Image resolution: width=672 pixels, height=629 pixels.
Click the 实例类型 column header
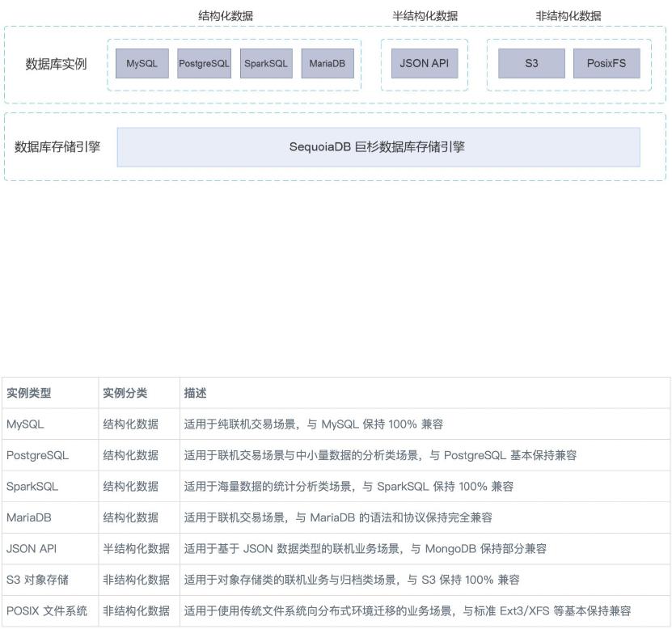pos(29,393)
